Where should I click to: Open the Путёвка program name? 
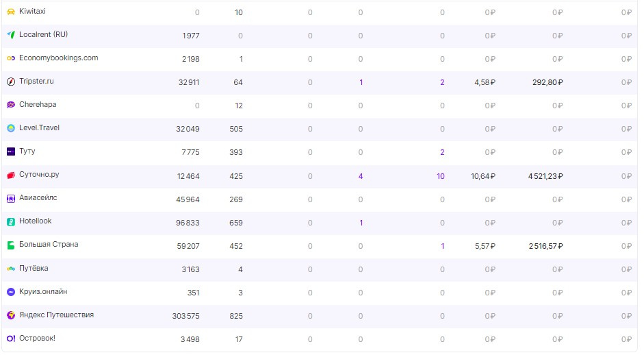[34, 268]
